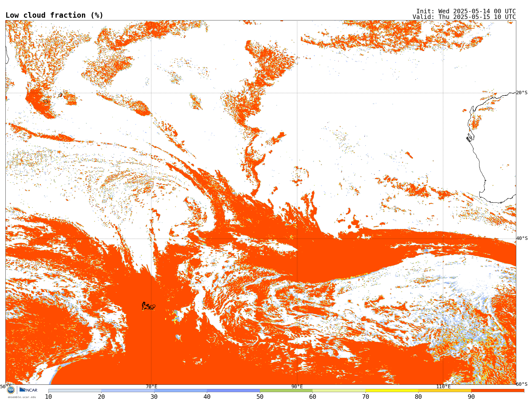Click the colorbar tick label 30
This screenshot has width=532, height=400.
[154, 397]
